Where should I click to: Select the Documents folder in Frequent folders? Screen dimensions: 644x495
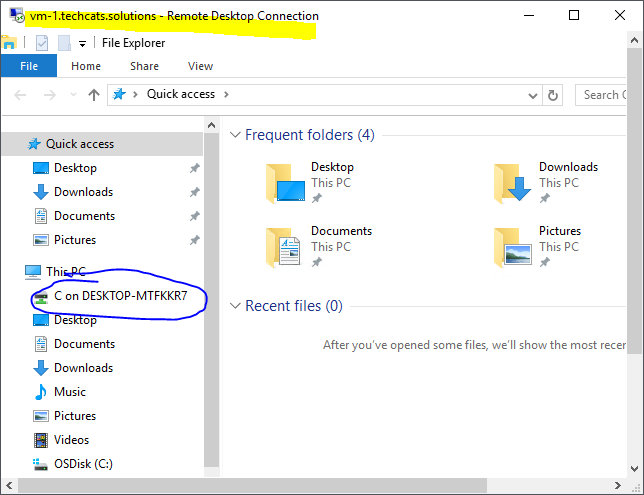tap(319, 246)
